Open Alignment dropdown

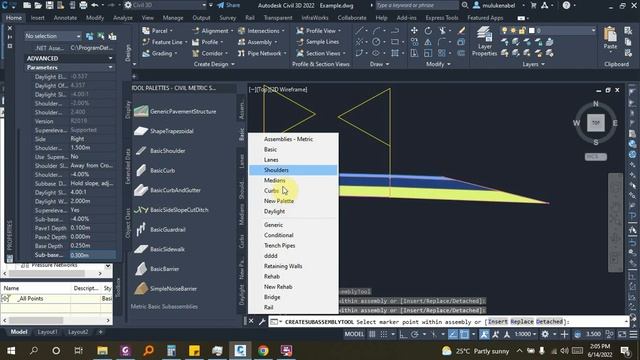point(212,31)
